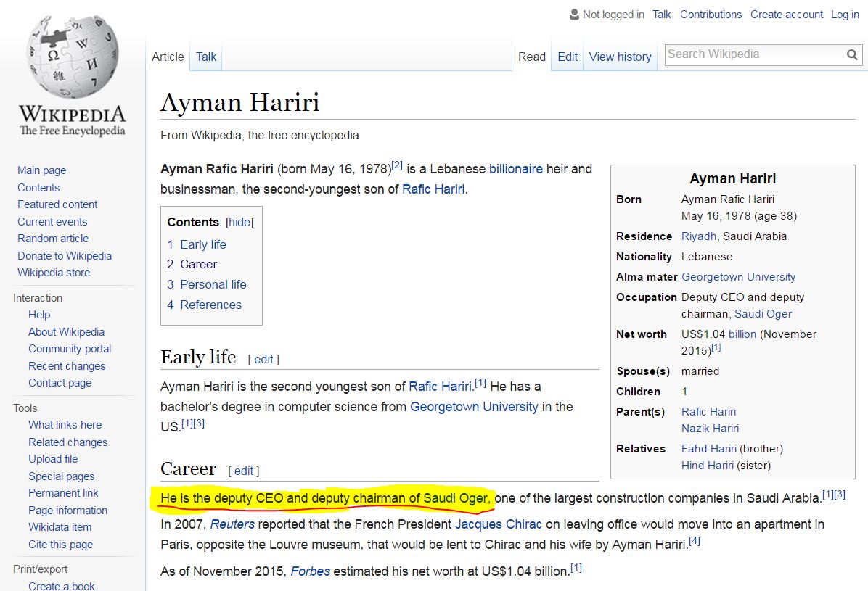Image resolution: width=868 pixels, height=591 pixels.
Task: Open the Jacques Chirac article link
Action: tap(499, 524)
